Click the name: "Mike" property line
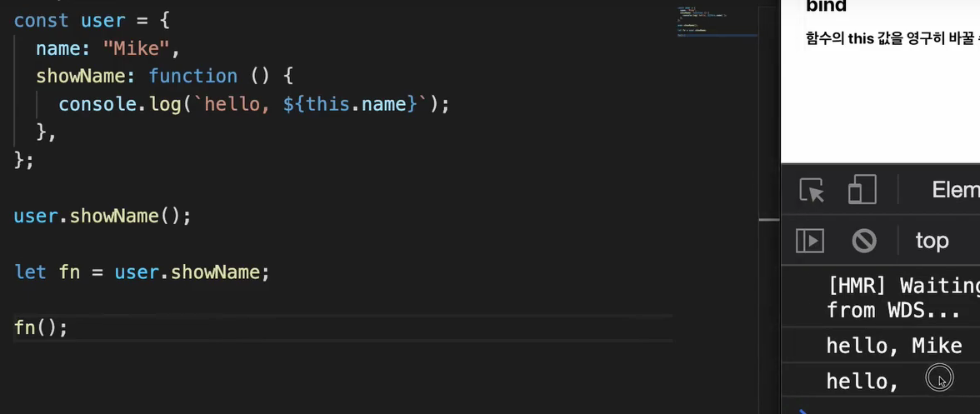 [x=108, y=48]
